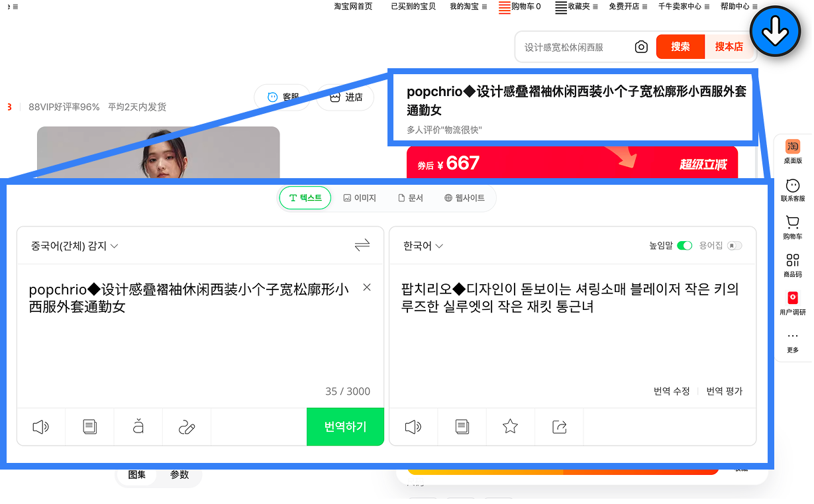
Task: Open pinyin pronunciation for the source text
Action: pos(138,427)
